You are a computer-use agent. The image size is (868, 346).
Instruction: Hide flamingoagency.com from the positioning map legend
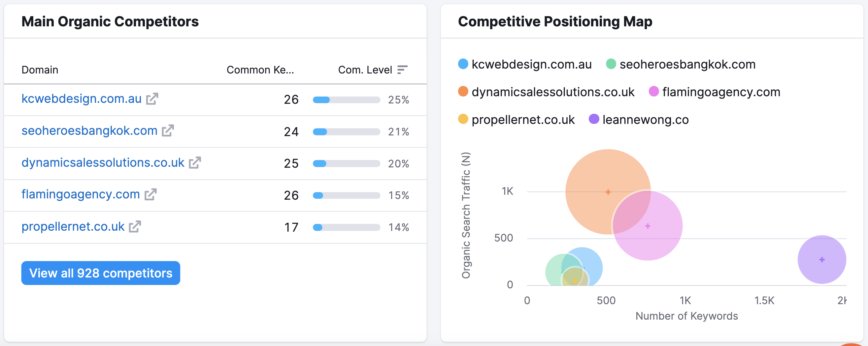[x=654, y=91]
